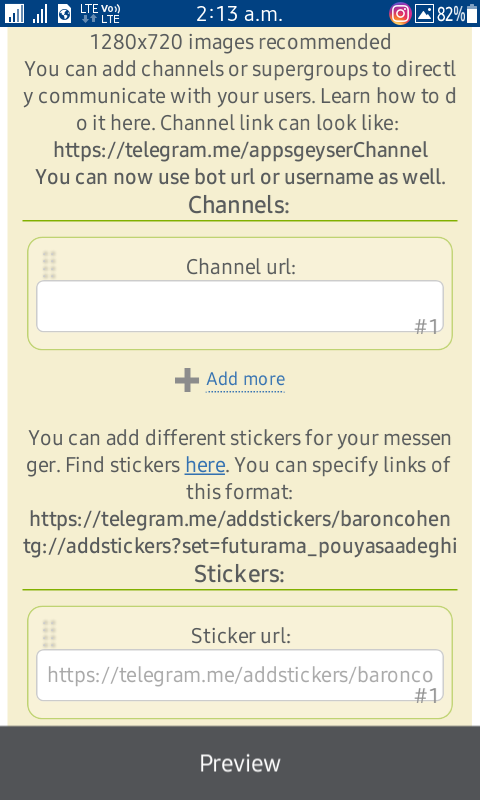This screenshot has height=800, width=480.
Task: Tap the Instagram notification icon
Action: point(400,14)
